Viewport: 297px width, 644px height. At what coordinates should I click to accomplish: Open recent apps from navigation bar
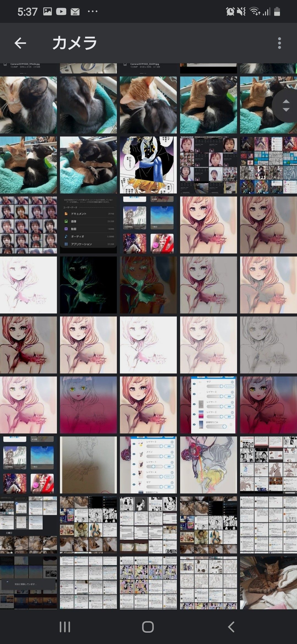(x=65, y=627)
